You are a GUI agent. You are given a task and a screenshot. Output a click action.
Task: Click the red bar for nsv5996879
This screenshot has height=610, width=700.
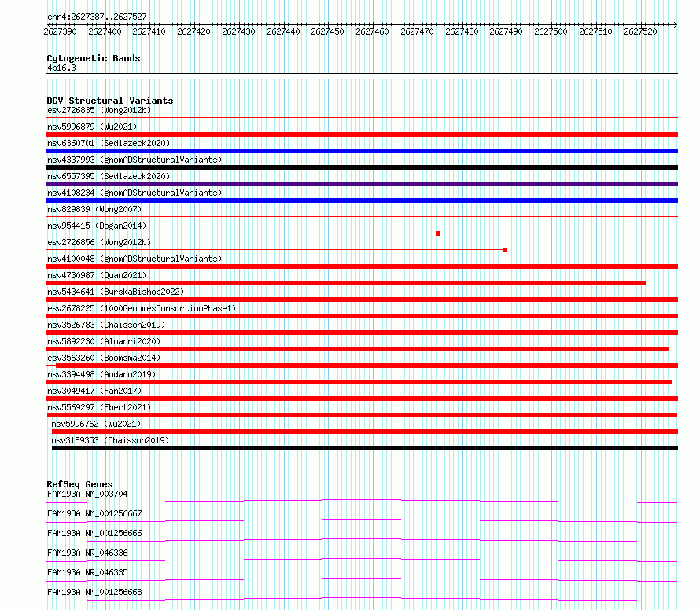tap(362, 134)
